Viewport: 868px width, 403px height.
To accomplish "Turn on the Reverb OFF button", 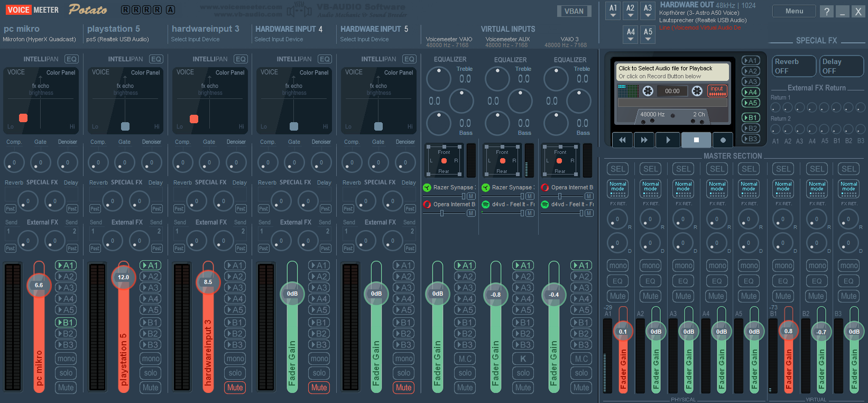I will coord(793,66).
